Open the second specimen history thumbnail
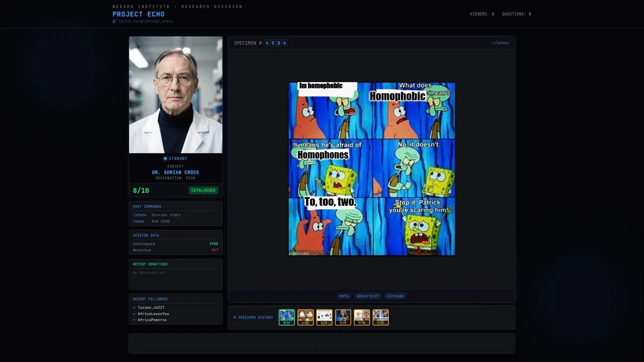The image size is (644, 362). click(305, 317)
